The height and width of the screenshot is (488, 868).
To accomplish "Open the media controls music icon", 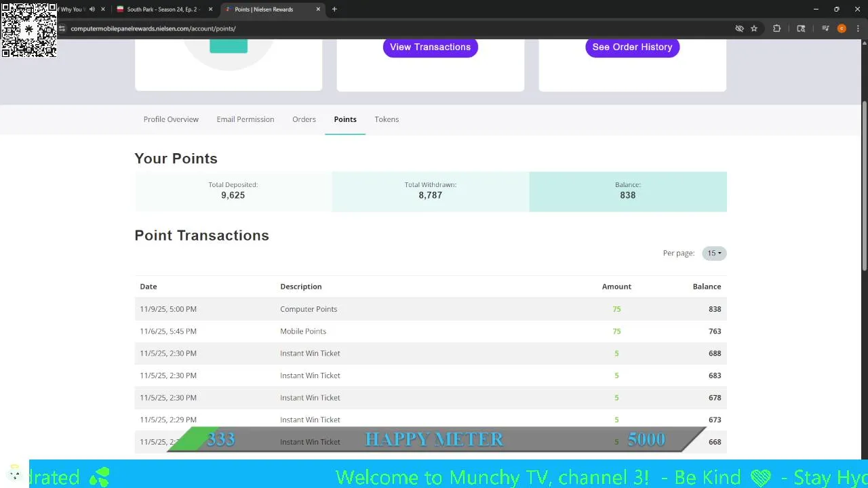I will pyautogui.click(x=825, y=28).
